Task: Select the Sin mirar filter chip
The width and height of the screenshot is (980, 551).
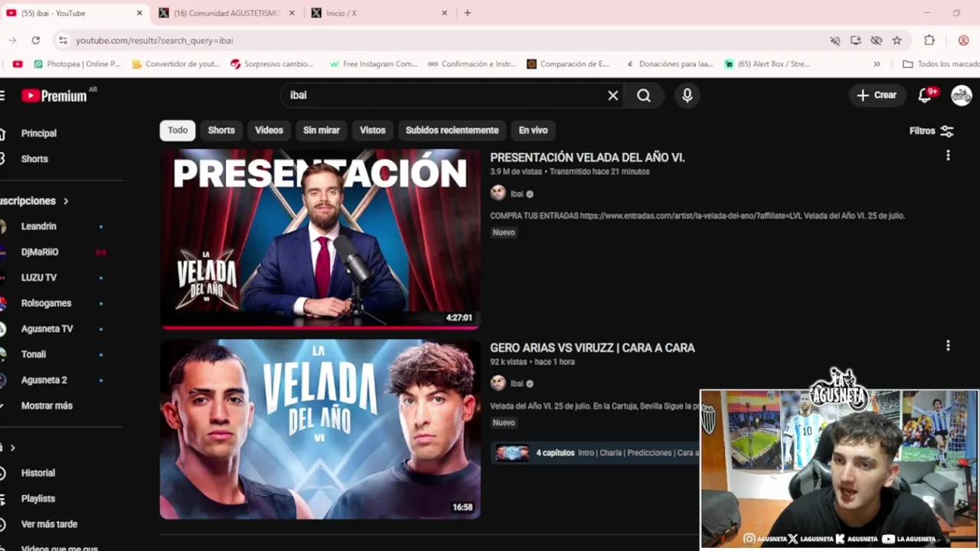Action: click(x=322, y=130)
